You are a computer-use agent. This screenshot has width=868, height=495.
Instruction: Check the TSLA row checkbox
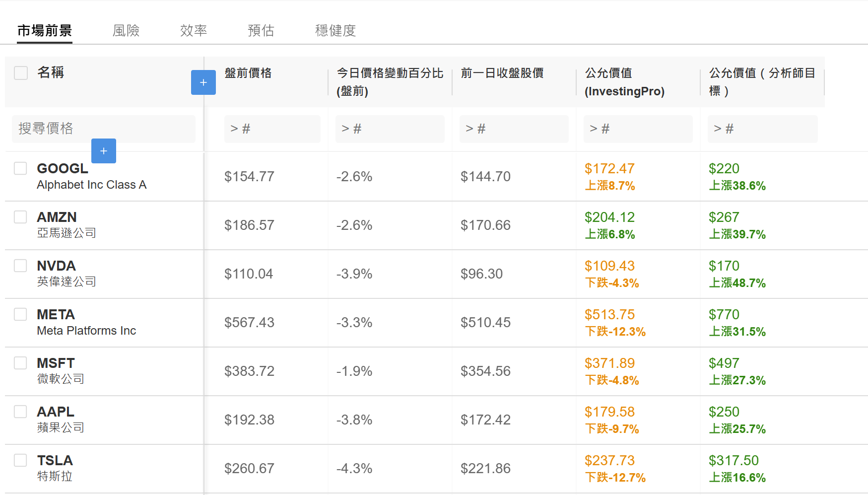click(20, 460)
